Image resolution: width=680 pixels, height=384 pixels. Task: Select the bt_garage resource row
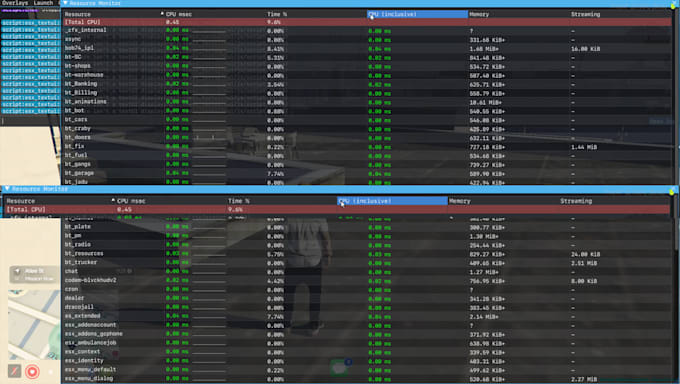point(366,174)
